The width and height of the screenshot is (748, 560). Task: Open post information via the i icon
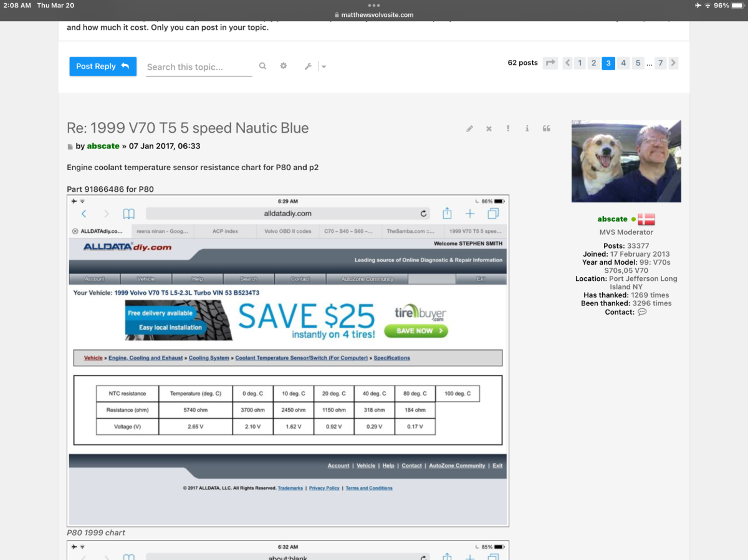527,129
